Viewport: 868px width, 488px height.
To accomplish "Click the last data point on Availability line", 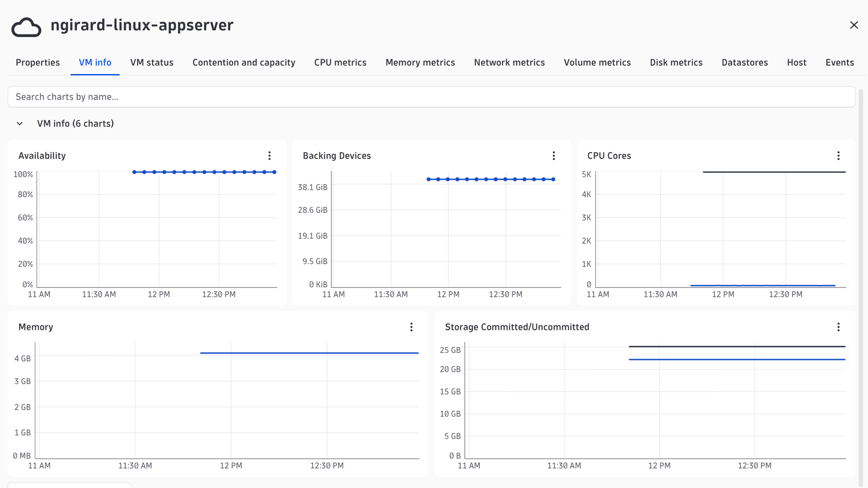I will click(x=274, y=172).
